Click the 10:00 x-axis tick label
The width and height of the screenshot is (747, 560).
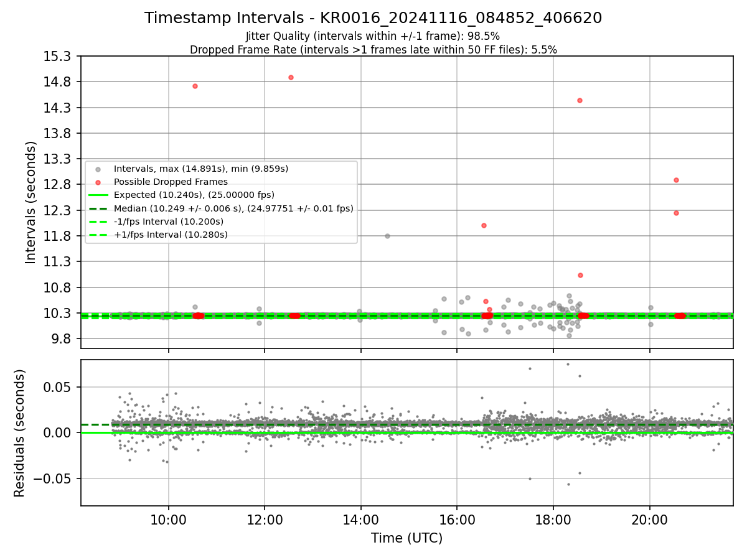168,519
